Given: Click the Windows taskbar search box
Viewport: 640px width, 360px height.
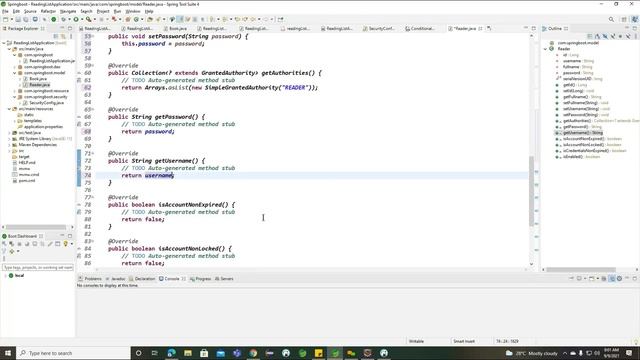Looking at the screenshot, I should point(73,353).
